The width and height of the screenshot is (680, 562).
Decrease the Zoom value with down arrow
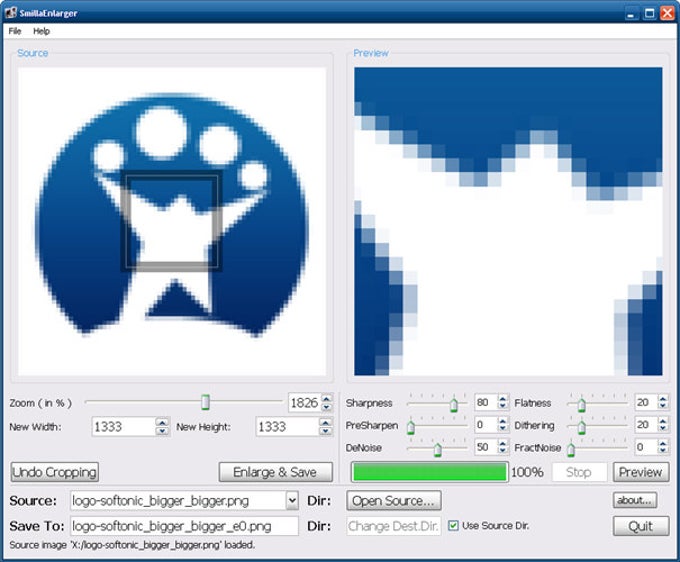click(327, 407)
